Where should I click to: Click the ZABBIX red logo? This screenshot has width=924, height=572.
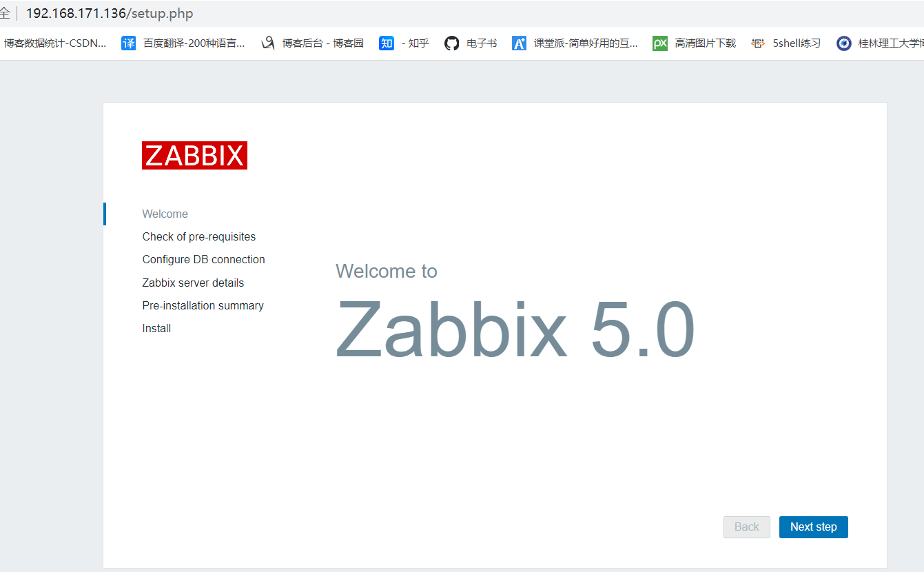194,155
